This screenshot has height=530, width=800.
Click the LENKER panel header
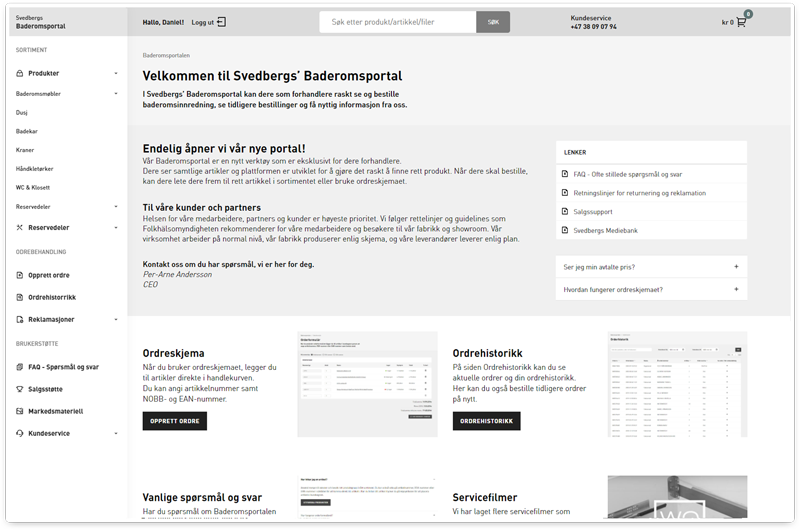pyautogui.click(x=652, y=152)
